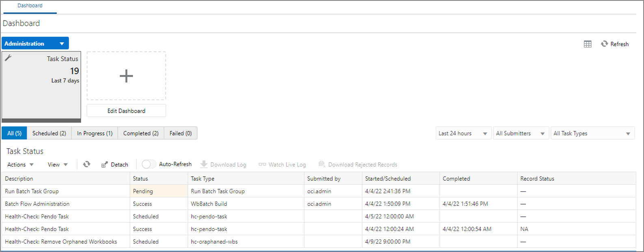
Task: Open the Actions menu
Action: click(x=20, y=164)
